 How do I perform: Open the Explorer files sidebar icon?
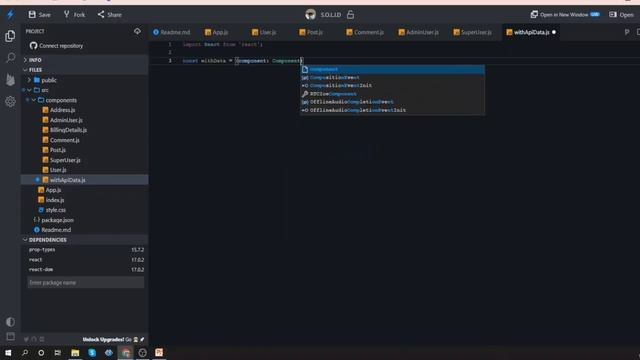click(10, 36)
